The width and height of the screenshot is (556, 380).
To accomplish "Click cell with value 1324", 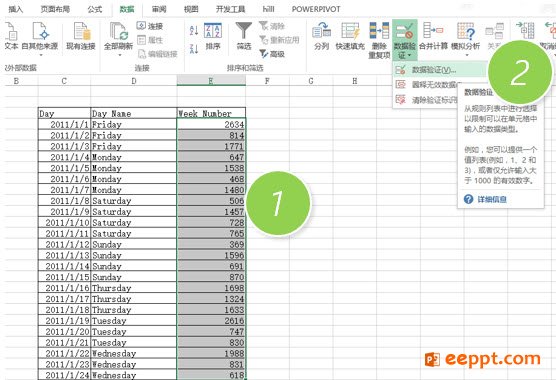I will (211, 299).
